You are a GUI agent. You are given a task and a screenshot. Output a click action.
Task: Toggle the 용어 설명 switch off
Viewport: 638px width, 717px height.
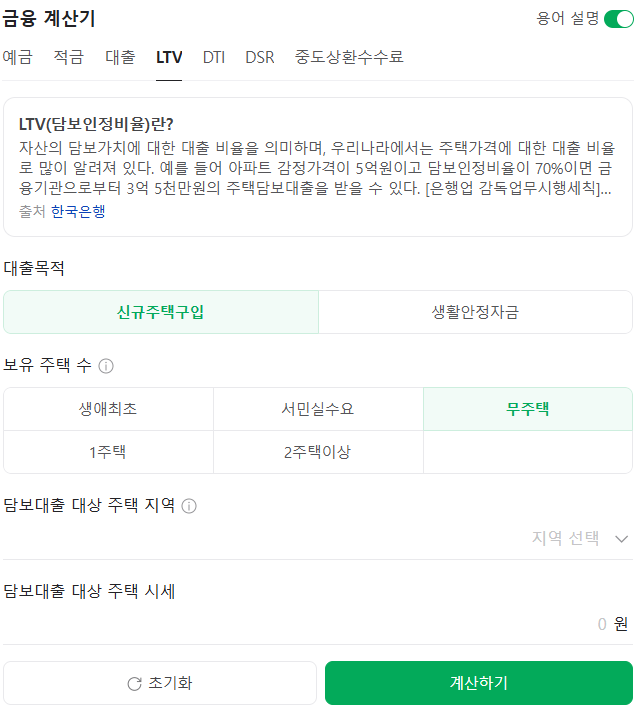pos(618,19)
